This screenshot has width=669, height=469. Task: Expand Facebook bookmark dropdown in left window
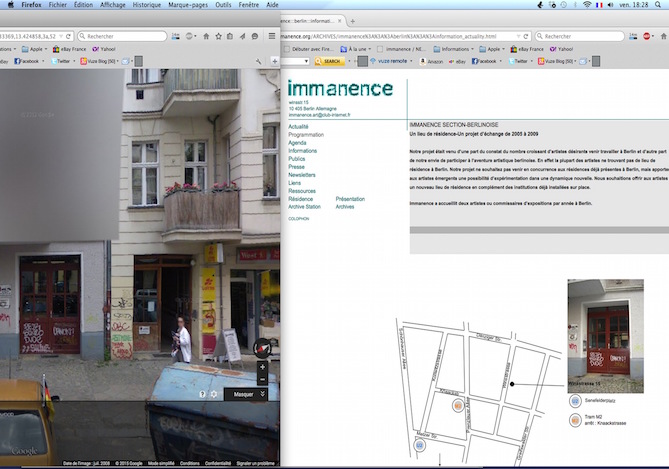(43, 61)
